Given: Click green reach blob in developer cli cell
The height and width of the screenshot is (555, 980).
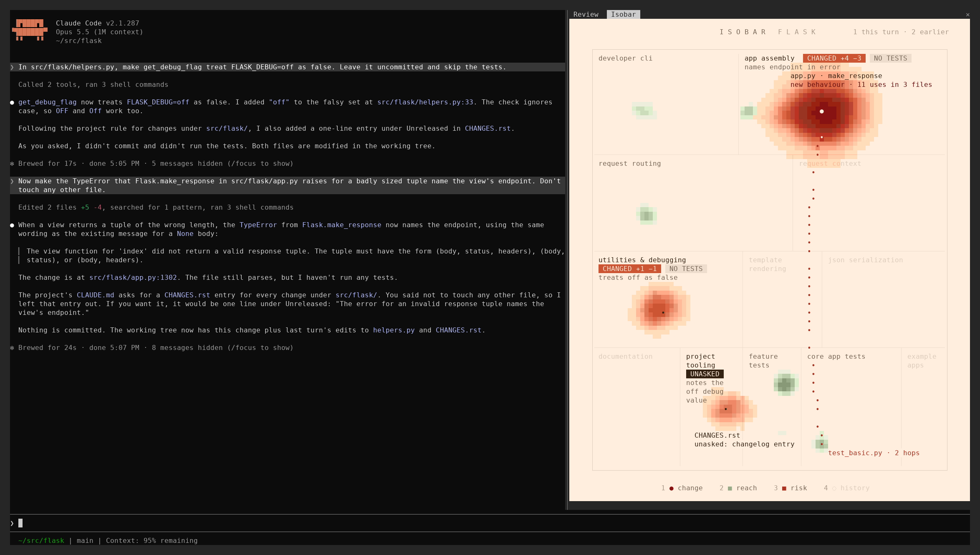Looking at the screenshot, I should [x=644, y=111].
